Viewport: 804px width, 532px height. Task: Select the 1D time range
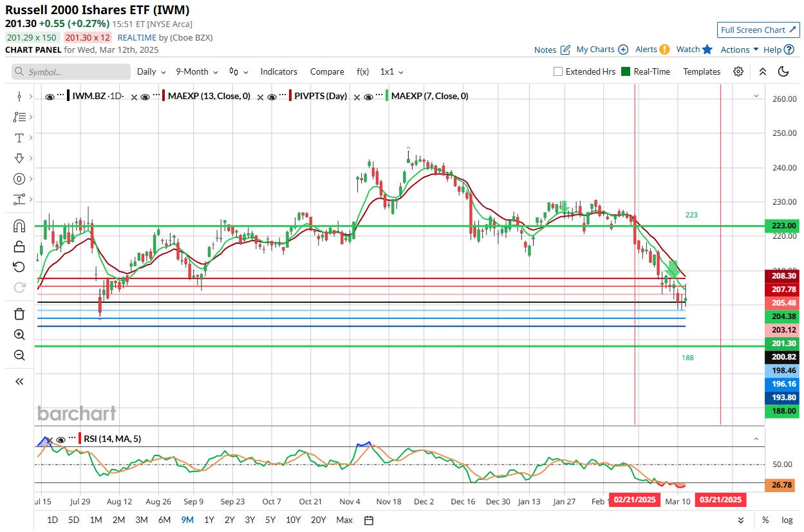(x=53, y=520)
